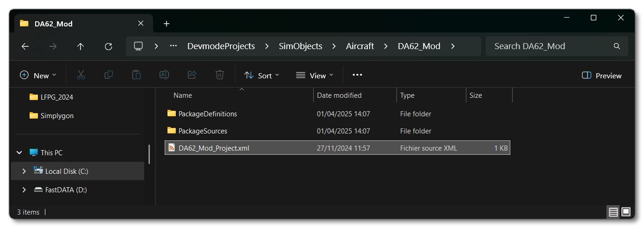
Task: Click the 3 items status text
Action: (28, 212)
